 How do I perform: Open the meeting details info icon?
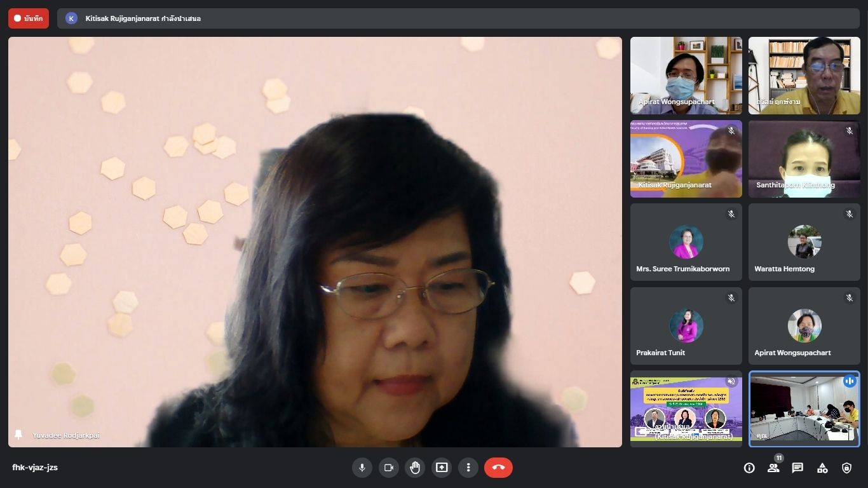749,468
